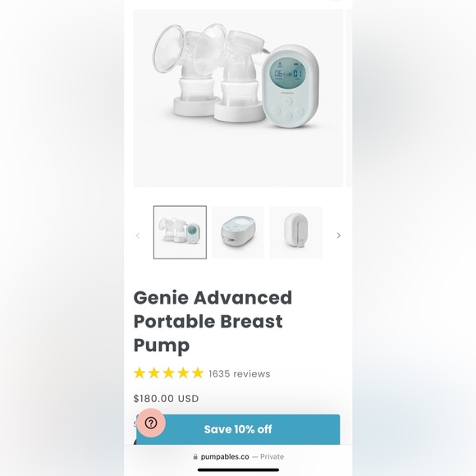Screen dimensions: 476x476
Task: Tap the pumpables.co address text
Action: click(x=225, y=457)
